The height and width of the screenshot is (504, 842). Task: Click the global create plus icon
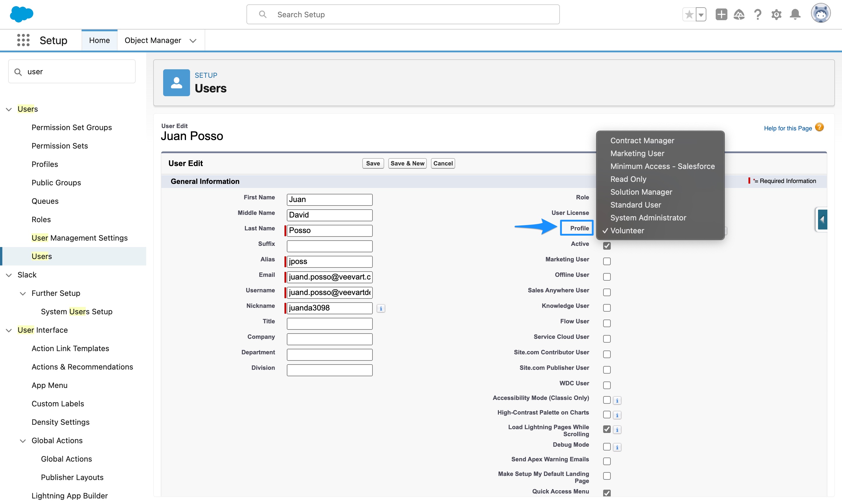(x=721, y=14)
